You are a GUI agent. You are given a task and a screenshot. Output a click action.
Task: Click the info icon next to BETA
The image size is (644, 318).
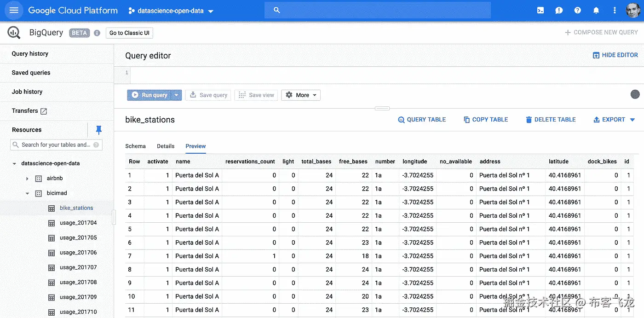point(97,33)
